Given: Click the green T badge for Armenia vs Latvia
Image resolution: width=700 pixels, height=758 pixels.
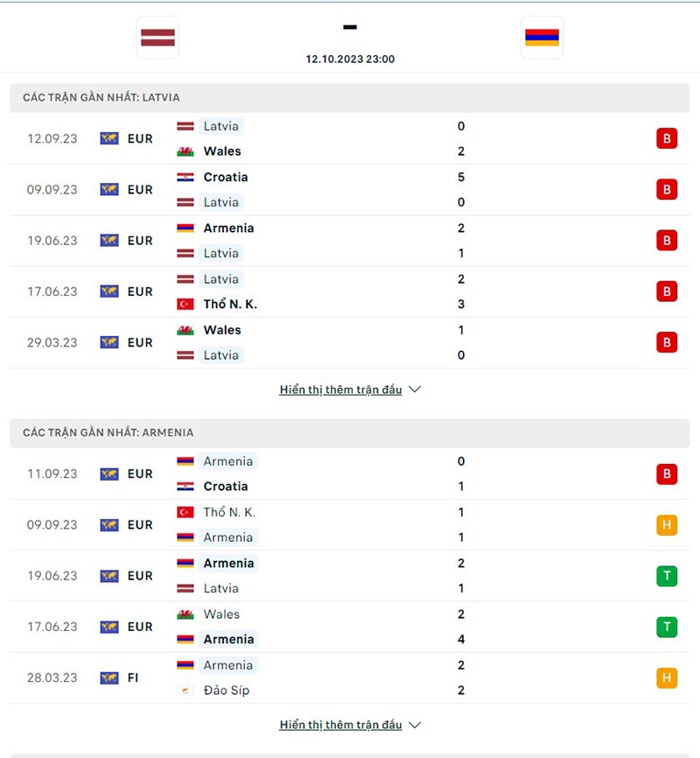Looking at the screenshot, I should (666, 576).
